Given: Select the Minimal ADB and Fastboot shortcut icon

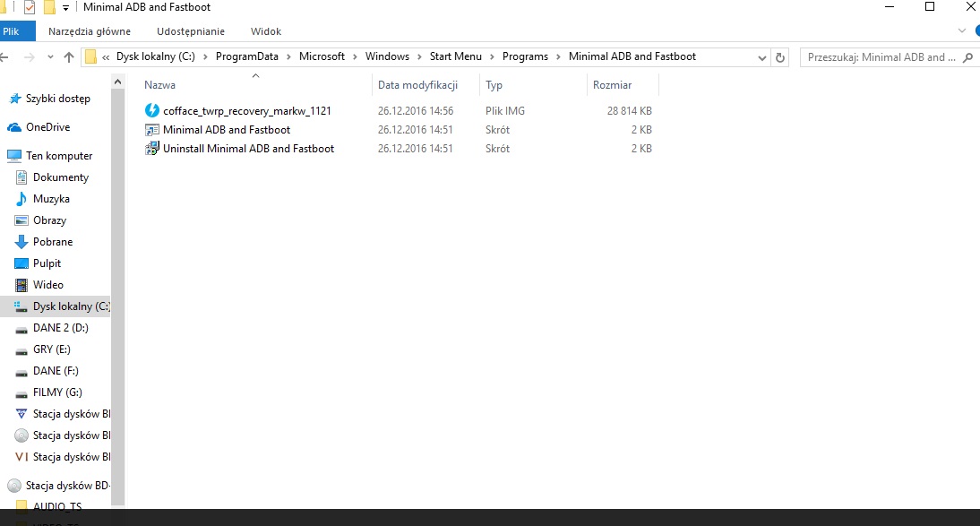Looking at the screenshot, I should tap(151, 130).
